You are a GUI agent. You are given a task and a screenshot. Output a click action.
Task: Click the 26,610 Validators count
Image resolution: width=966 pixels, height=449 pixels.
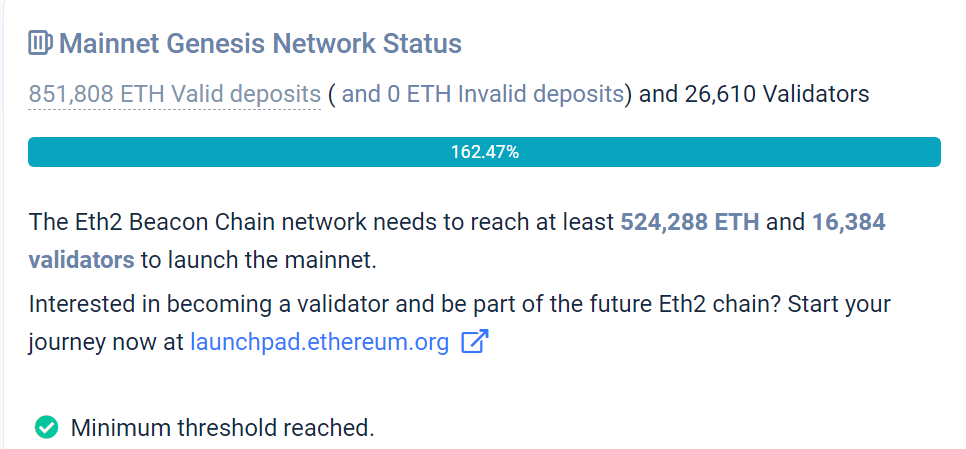point(777,94)
